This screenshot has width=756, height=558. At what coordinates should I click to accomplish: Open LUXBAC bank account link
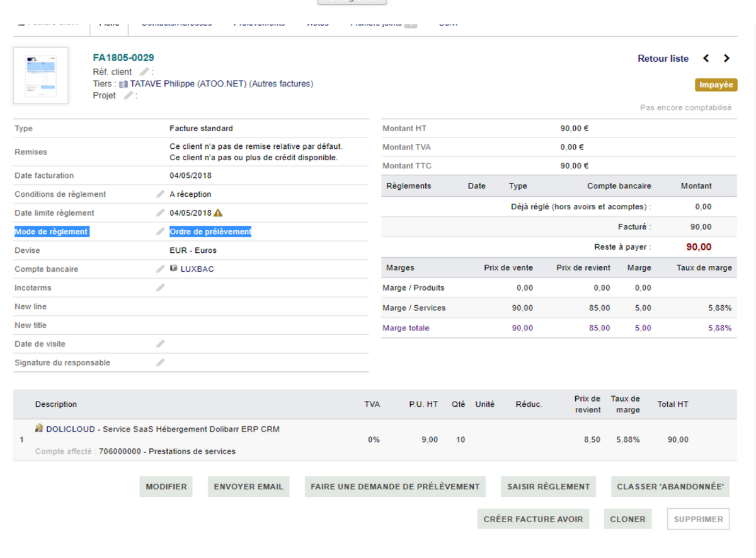click(197, 269)
